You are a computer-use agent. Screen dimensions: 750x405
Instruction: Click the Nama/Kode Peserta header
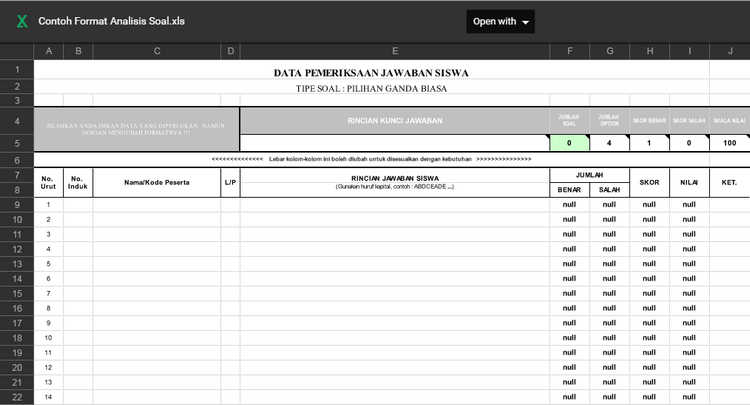coord(157,183)
